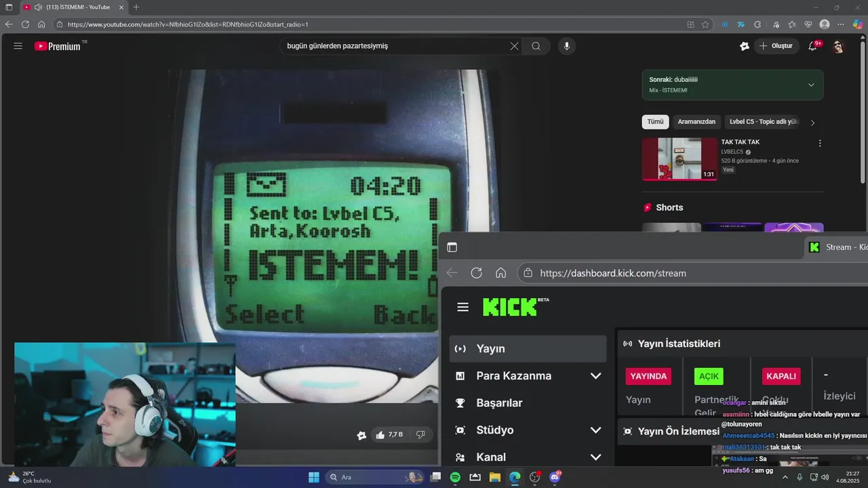Open the Edge favorites list
Viewport: 868px width, 488px height.
click(791, 24)
